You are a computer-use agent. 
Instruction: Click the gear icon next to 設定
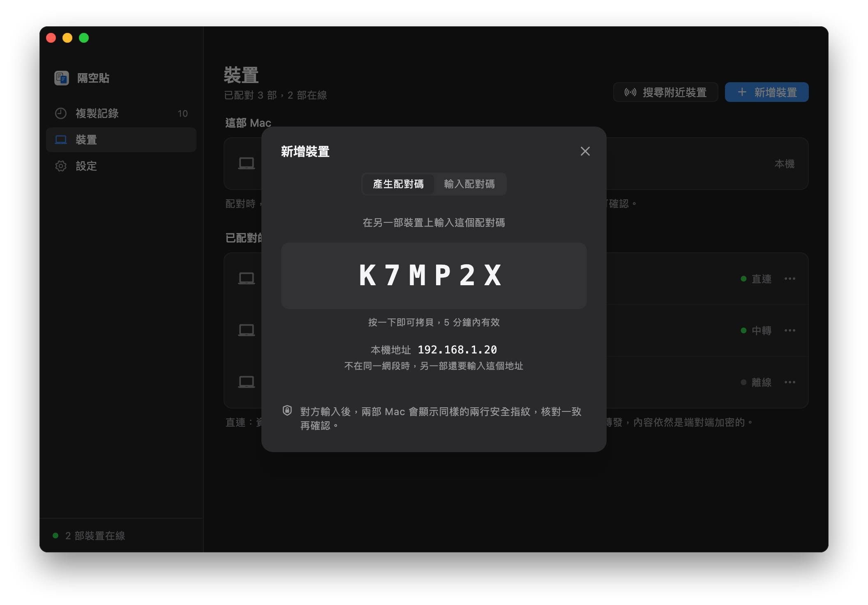pyautogui.click(x=61, y=166)
